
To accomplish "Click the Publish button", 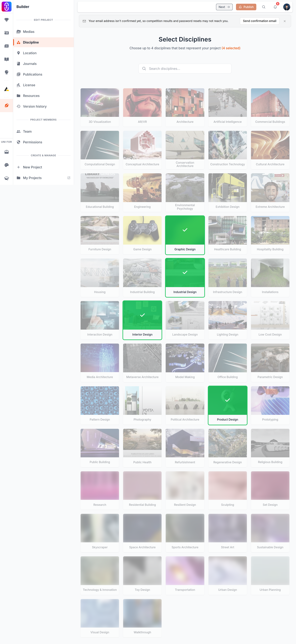I will coord(246,7).
